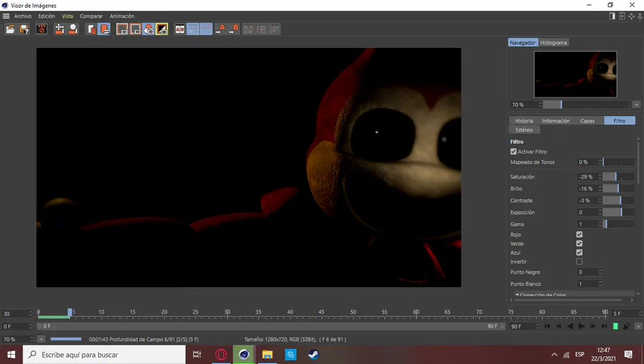Uncheck the Activar Filtro checkbox
644x364 pixels.
pyautogui.click(x=513, y=152)
